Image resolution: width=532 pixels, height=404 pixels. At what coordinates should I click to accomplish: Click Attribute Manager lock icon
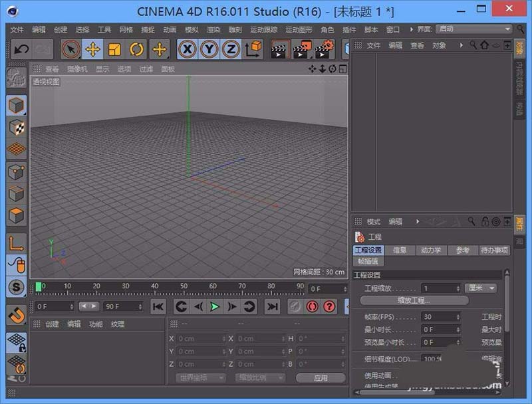click(485, 222)
